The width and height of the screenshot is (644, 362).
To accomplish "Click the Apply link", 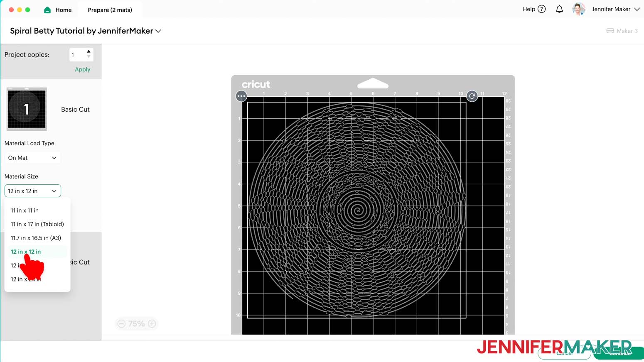I will [x=82, y=69].
